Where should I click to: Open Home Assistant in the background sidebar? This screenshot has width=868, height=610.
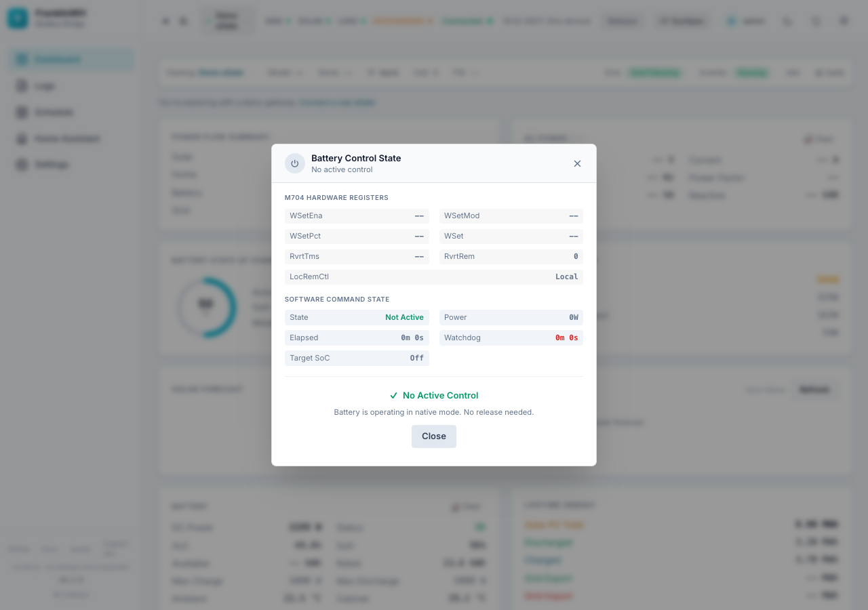tap(71, 138)
